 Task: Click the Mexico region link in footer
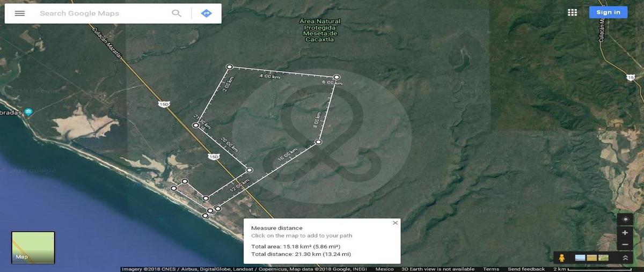384,269
